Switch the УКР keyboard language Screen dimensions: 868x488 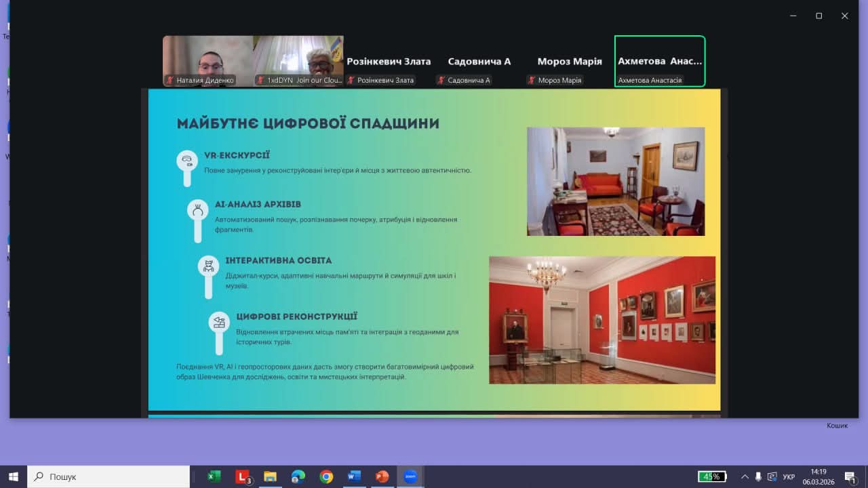coord(789,476)
